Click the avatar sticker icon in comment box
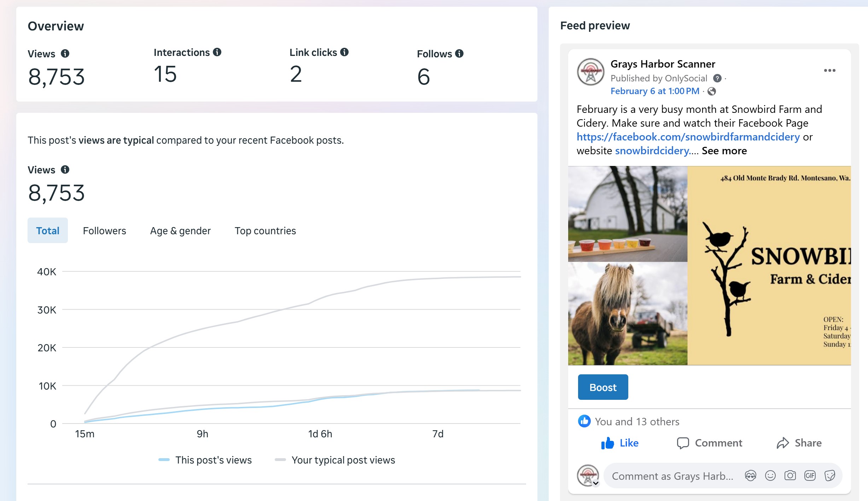This screenshot has height=501, width=868. click(750, 476)
